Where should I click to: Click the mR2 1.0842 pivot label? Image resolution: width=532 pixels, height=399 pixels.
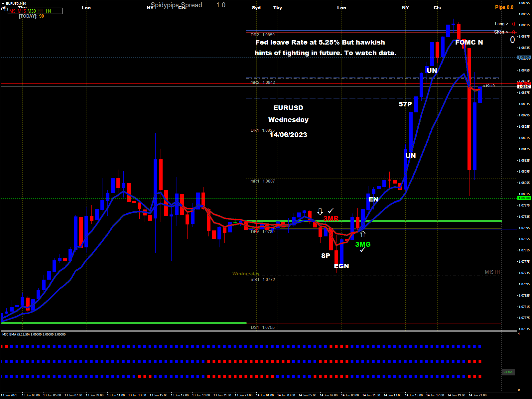[263, 82]
